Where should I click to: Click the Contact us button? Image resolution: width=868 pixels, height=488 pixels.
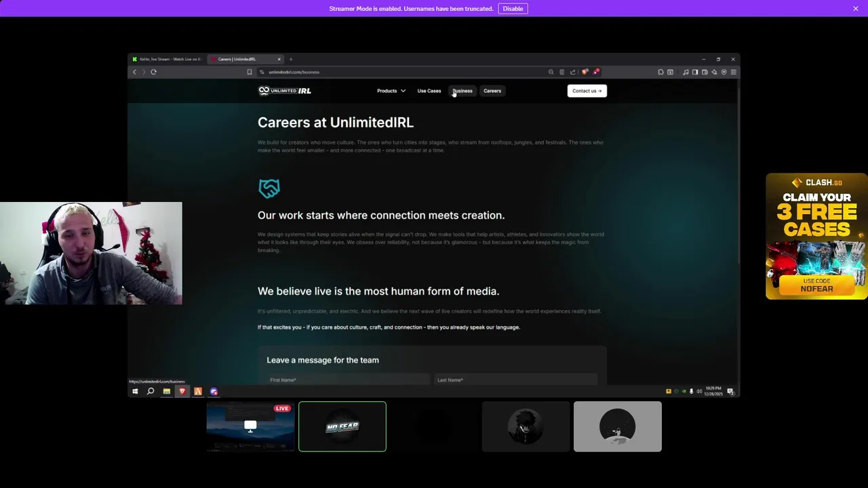click(x=587, y=91)
